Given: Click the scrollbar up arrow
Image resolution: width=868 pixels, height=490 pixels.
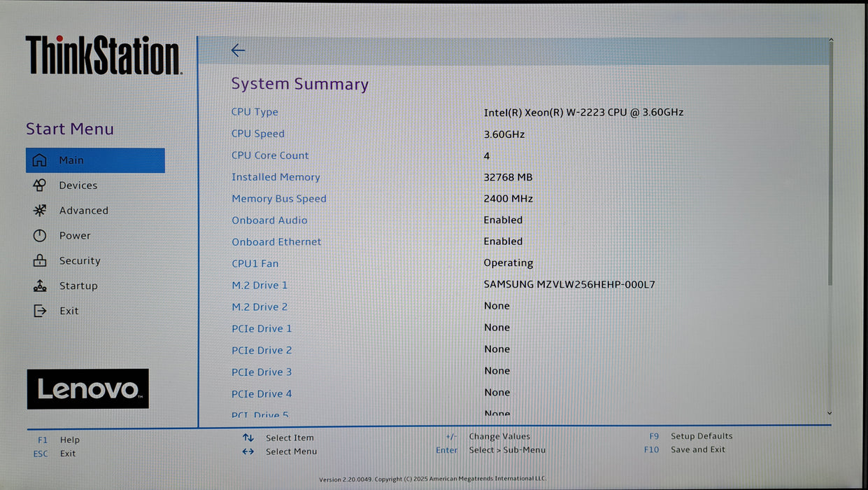Looking at the screenshot, I should pos(830,41).
